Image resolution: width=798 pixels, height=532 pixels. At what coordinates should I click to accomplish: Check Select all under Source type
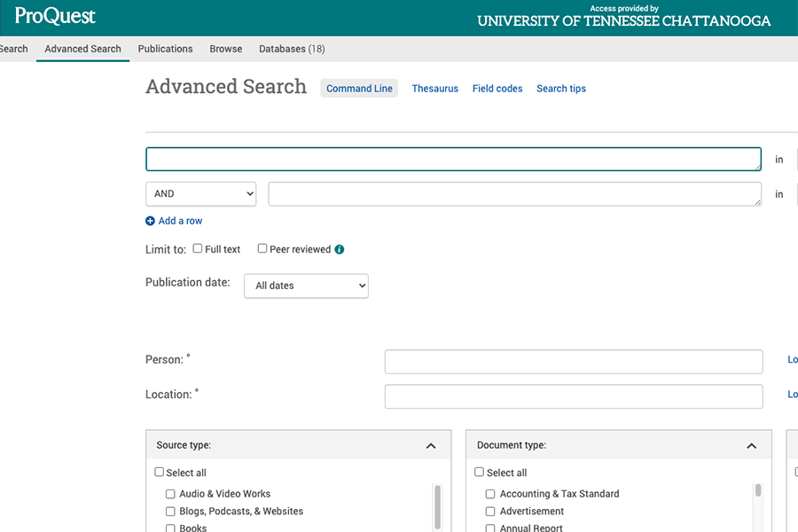tap(160, 472)
